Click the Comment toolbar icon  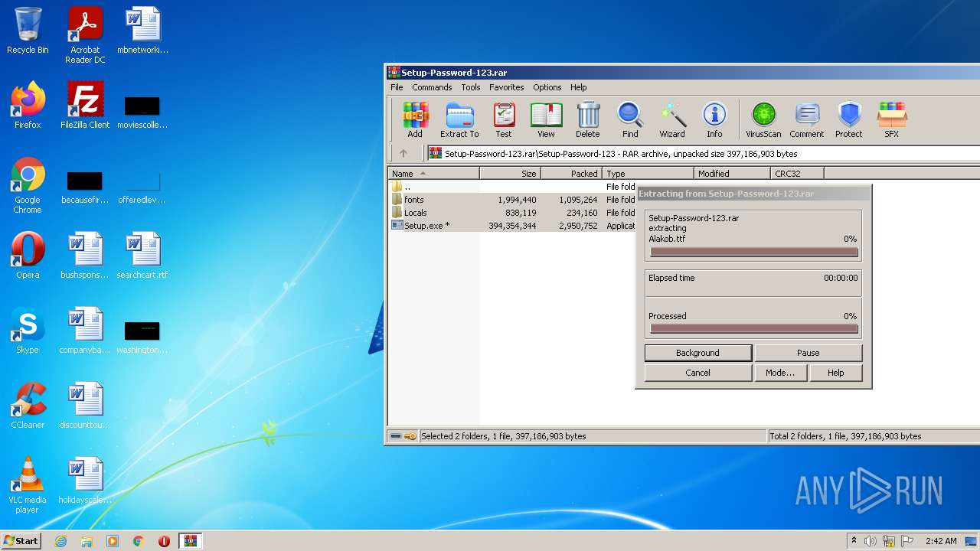tap(807, 120)
